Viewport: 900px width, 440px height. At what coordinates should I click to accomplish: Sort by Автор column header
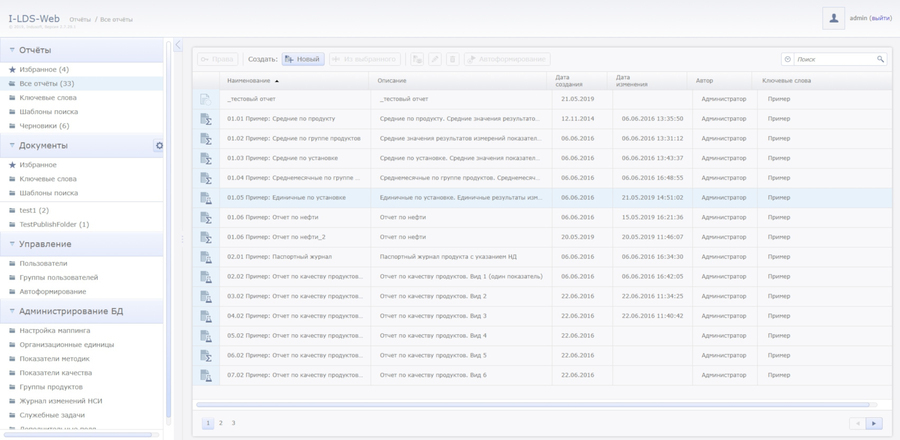pos(704,81)
